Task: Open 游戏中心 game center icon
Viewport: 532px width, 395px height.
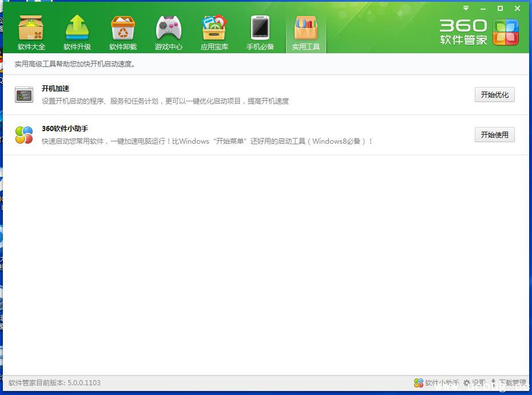Action: [169, 32]
